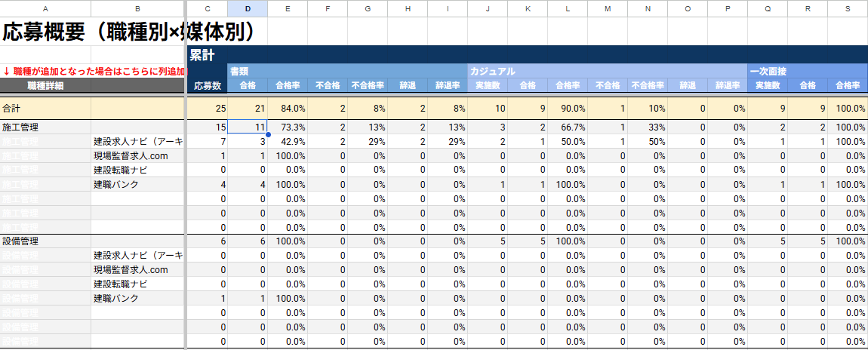Click the 書類 group header
Image resolution: width=868 pixels, height=350 pixels.
pyautogui.click(x=347, y=71)
